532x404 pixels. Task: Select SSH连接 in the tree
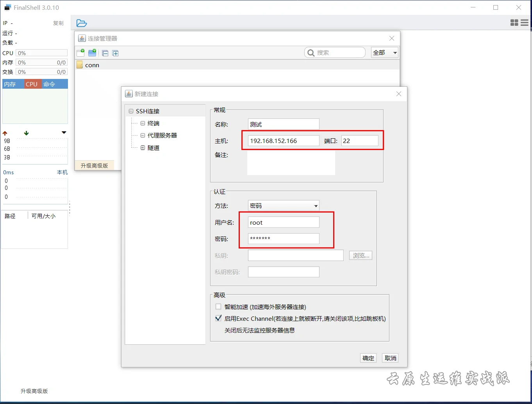click(x=148, y=111)
